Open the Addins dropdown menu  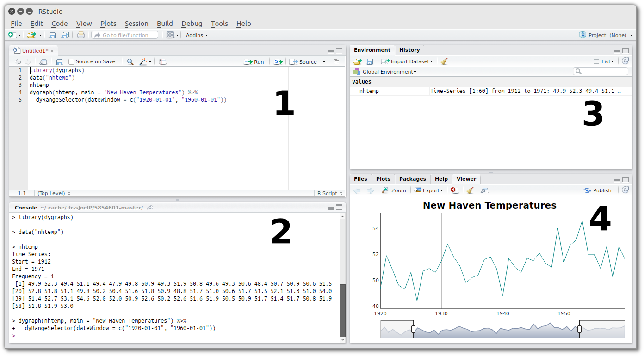click(x=197, y=35)
